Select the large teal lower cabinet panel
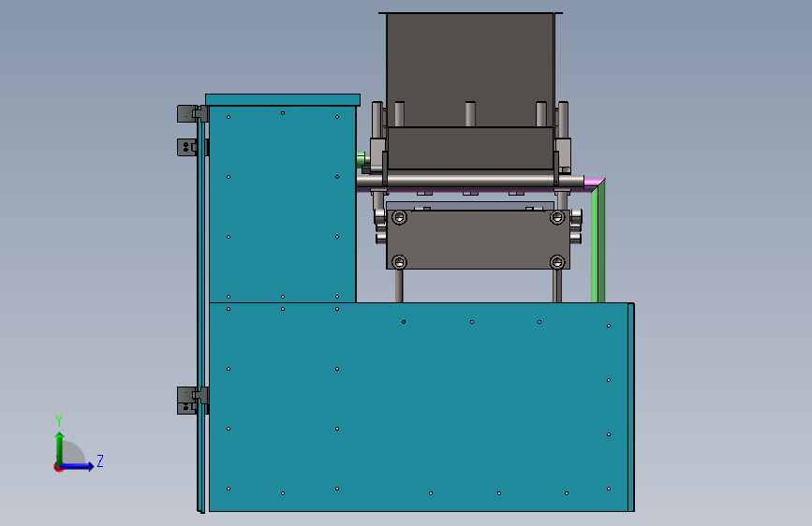 [x=419, y=407]
